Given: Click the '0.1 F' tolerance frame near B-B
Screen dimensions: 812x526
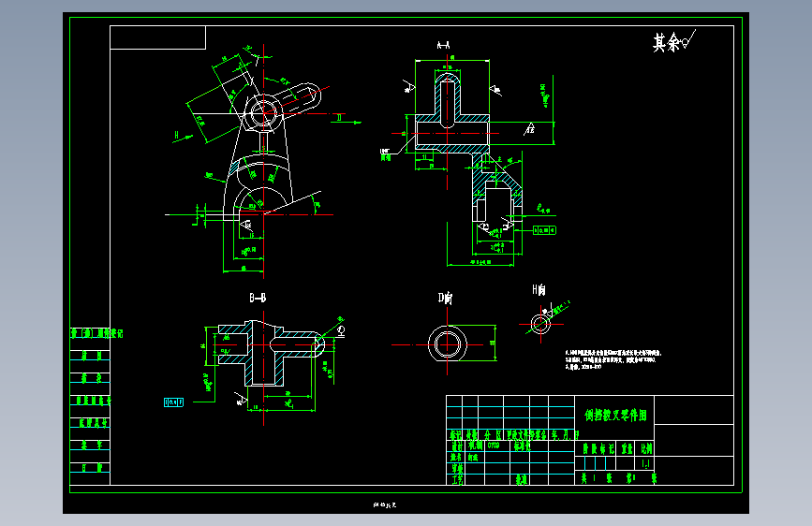Looking at the screenshot, I should point(173,402).
